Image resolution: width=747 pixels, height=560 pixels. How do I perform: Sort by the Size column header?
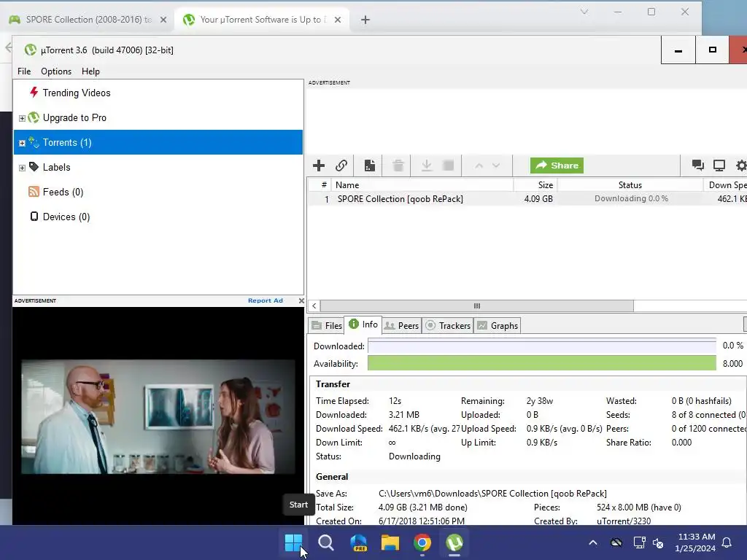click(x=535, y=185)
